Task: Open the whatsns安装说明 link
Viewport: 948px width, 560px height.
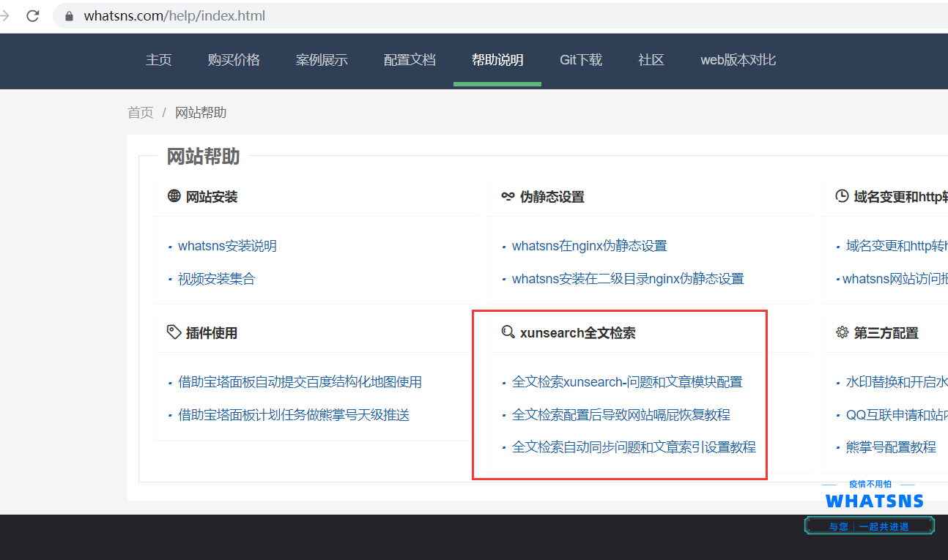Action: click(x=227, y=246)
